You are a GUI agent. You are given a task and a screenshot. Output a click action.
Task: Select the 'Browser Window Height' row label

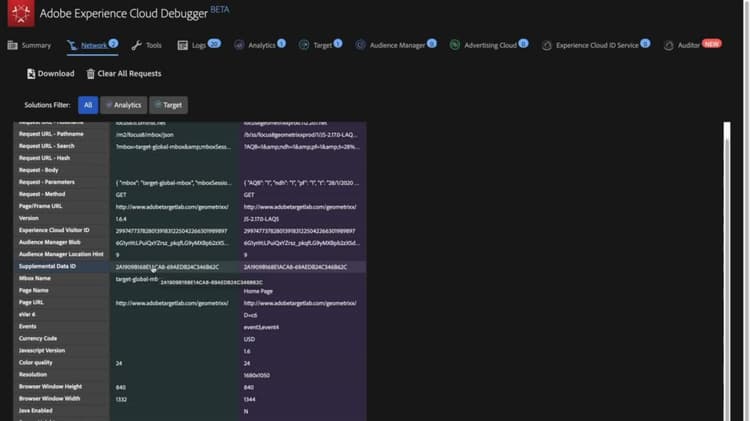click(x=50, y=386)
